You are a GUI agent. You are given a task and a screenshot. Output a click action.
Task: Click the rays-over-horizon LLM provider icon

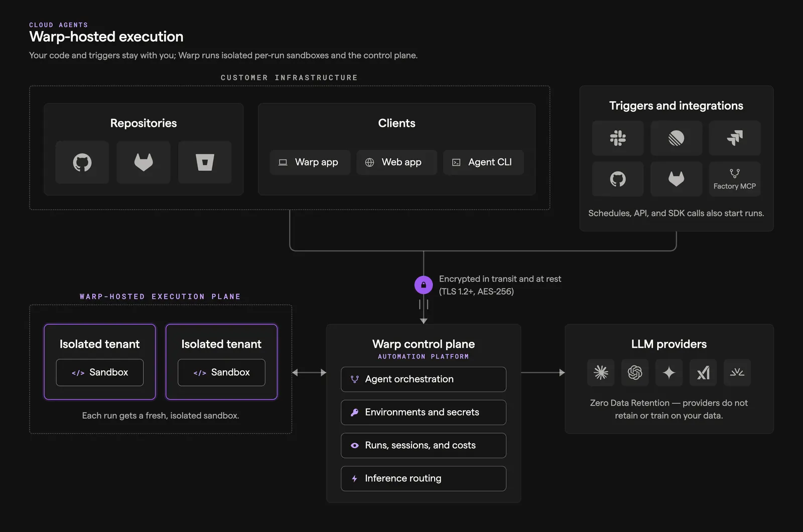(737, 372)
